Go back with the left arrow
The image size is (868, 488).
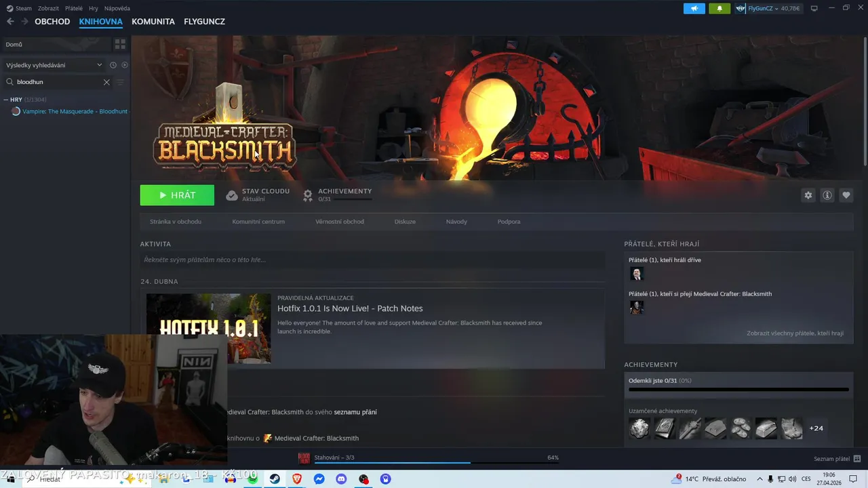coord(10,22)
